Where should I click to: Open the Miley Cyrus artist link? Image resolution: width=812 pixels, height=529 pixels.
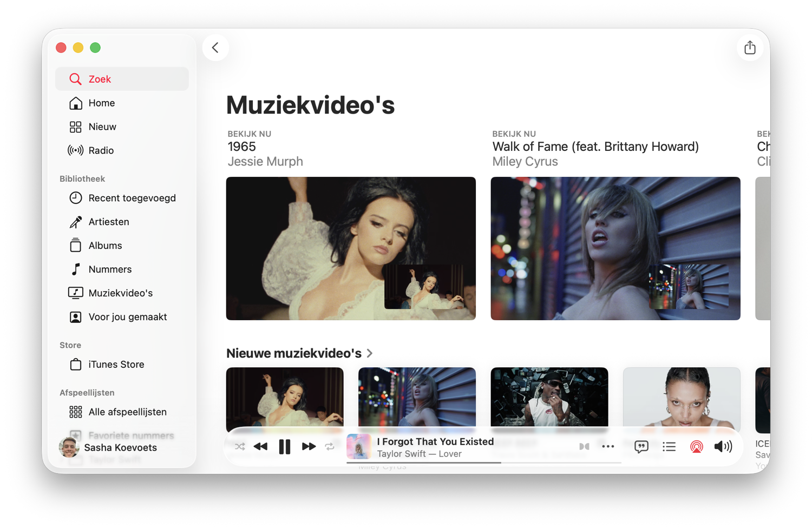click(x=525, y=161)
